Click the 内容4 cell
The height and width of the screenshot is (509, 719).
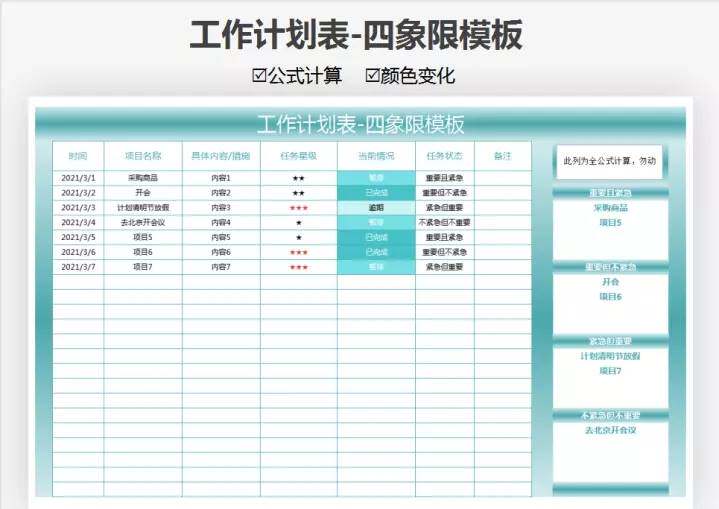click(x=221, y=222)
